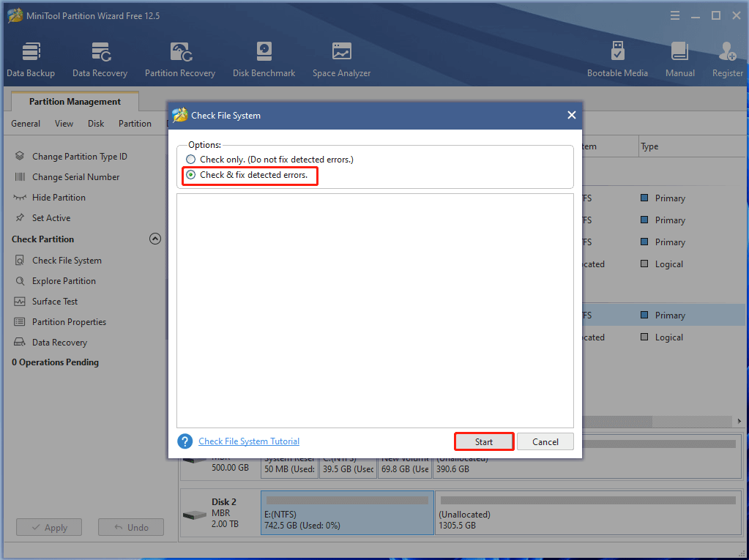Click the highlighted row's 'Primary' type cell
The image size is (749, 560).
[670, 316]
